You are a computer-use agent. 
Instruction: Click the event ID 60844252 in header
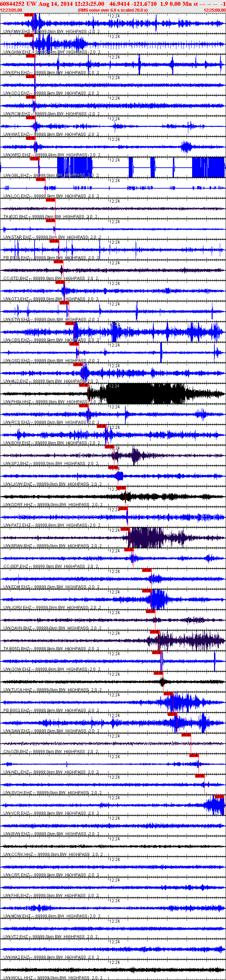point(13,4)
